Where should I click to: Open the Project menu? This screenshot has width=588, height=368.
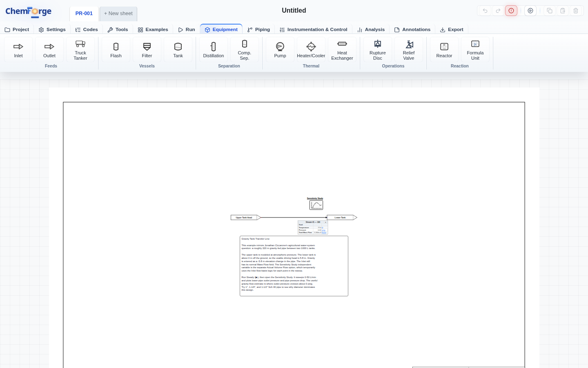[x=17, y=29]
